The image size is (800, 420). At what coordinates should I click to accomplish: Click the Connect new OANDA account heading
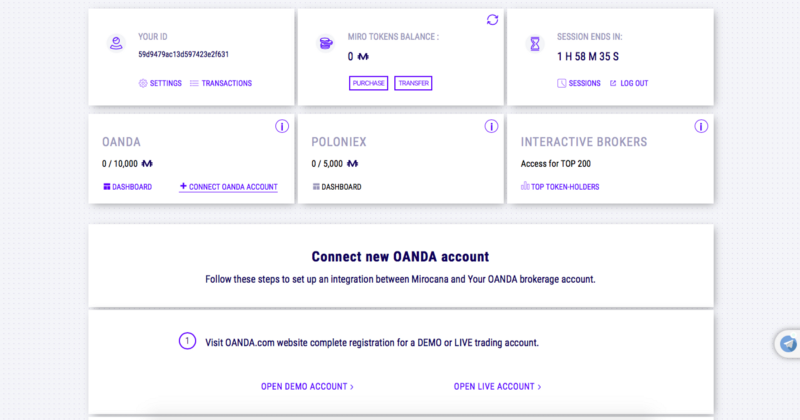[x=401, y=256]
